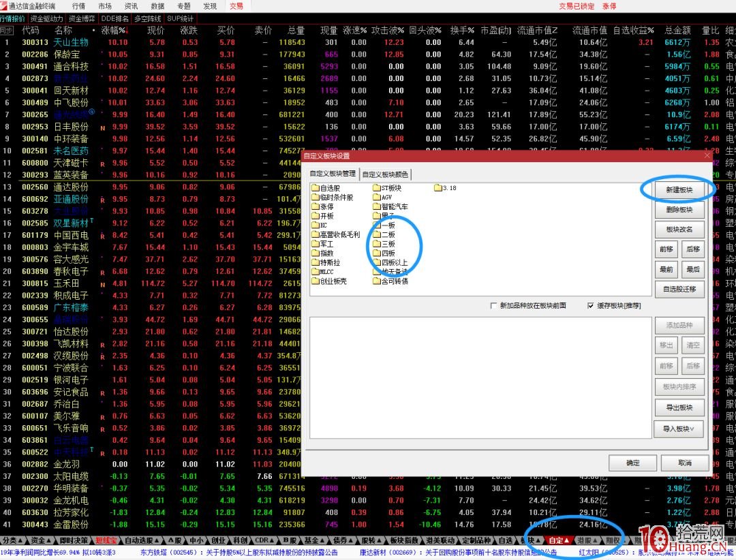
Task: Sort by 涨幅% column header
Action: pos(113,31)
